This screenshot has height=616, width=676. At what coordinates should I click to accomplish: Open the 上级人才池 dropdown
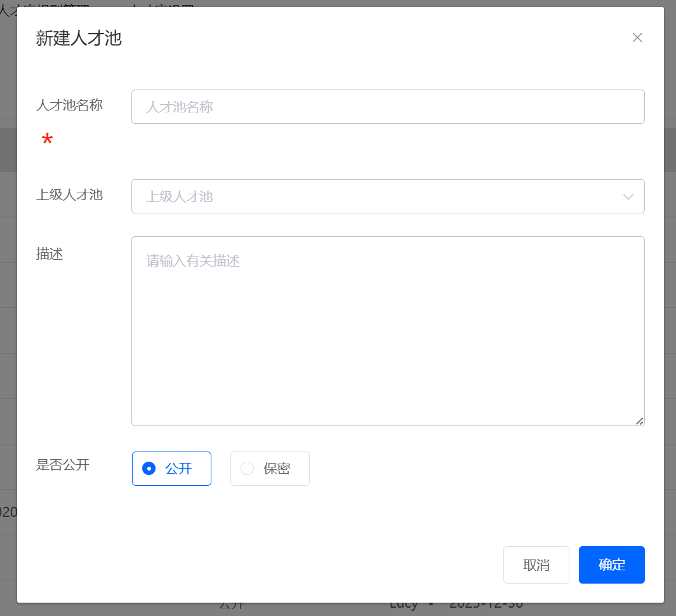pyautogui.click(x=388, y=196)
